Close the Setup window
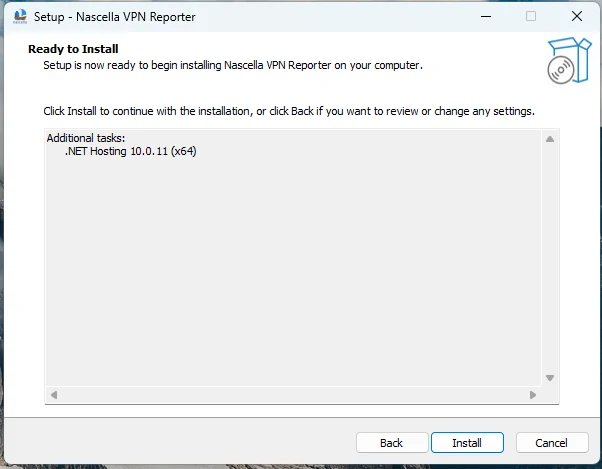The image size is (602, 469). [x=577, y=16]
